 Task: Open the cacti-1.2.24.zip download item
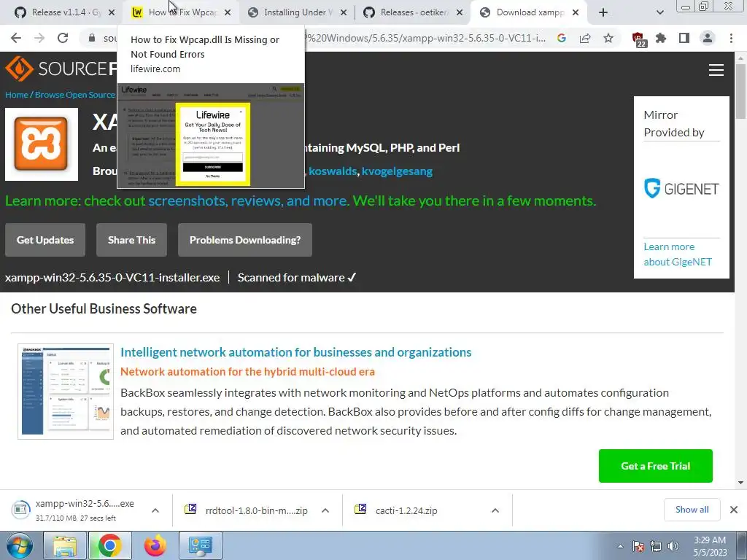(406, 510)
